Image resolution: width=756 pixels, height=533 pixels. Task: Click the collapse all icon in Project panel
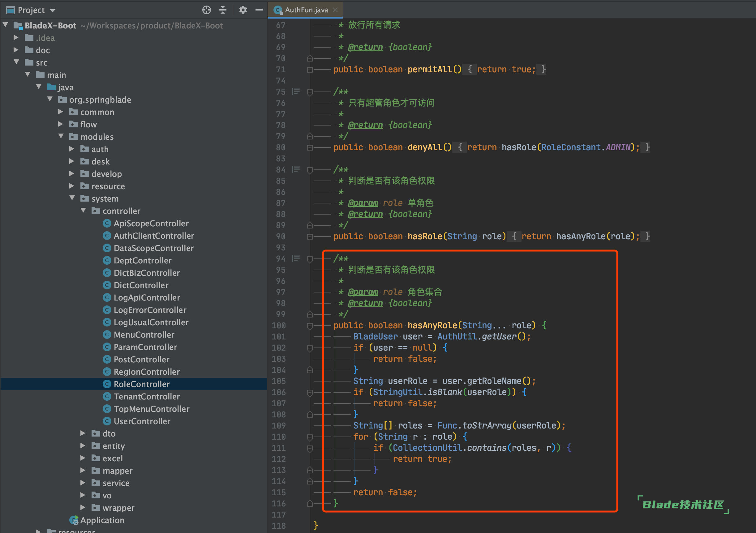click(x=223, y=10)
